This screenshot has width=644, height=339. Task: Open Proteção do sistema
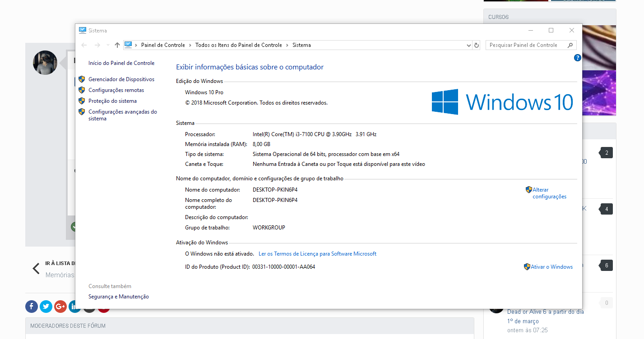pyautogui.click(x=112, y=101)
